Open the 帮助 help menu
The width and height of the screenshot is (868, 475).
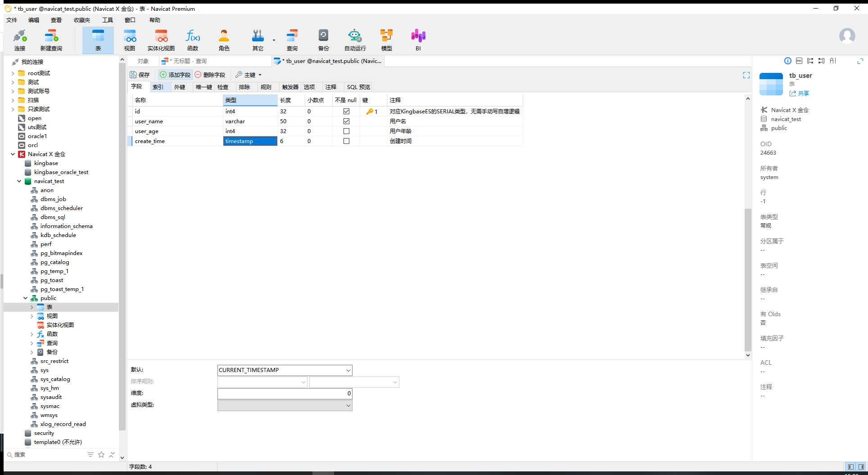[x=155, y=20]
